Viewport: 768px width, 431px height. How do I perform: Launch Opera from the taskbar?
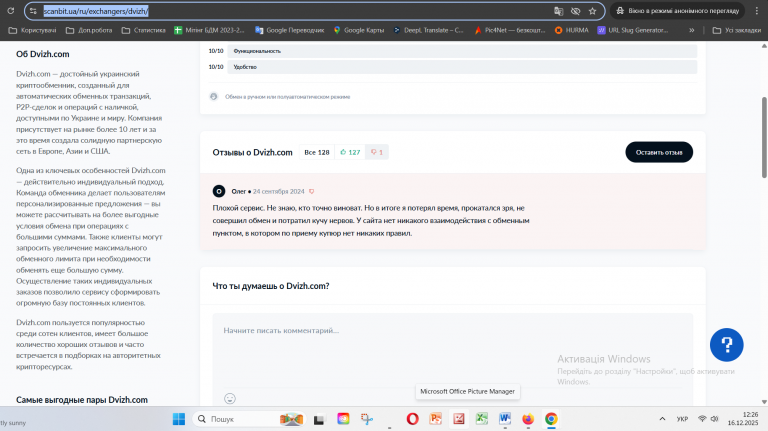coord(412,419)
